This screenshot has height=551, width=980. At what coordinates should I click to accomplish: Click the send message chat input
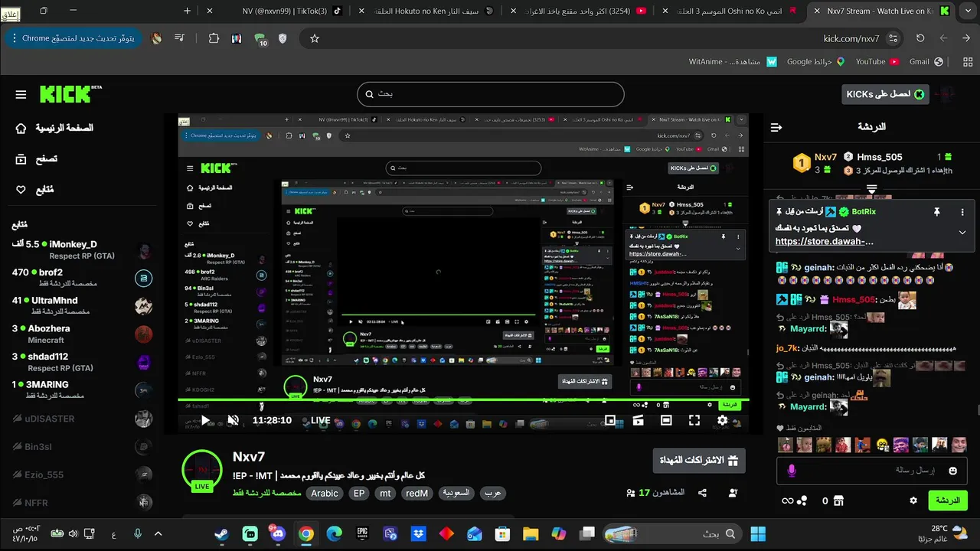point(871,470)
